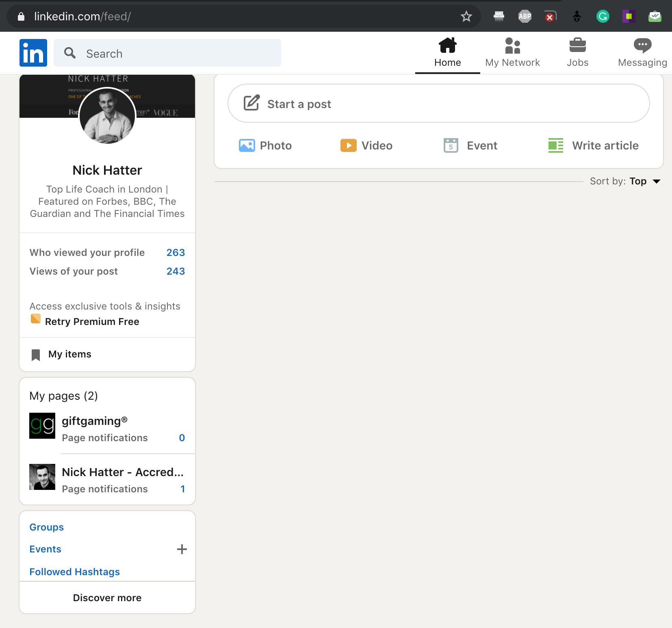Add an event with the plus icon
Viewport: 672px width, 628px height.
[x=182, y=549]
